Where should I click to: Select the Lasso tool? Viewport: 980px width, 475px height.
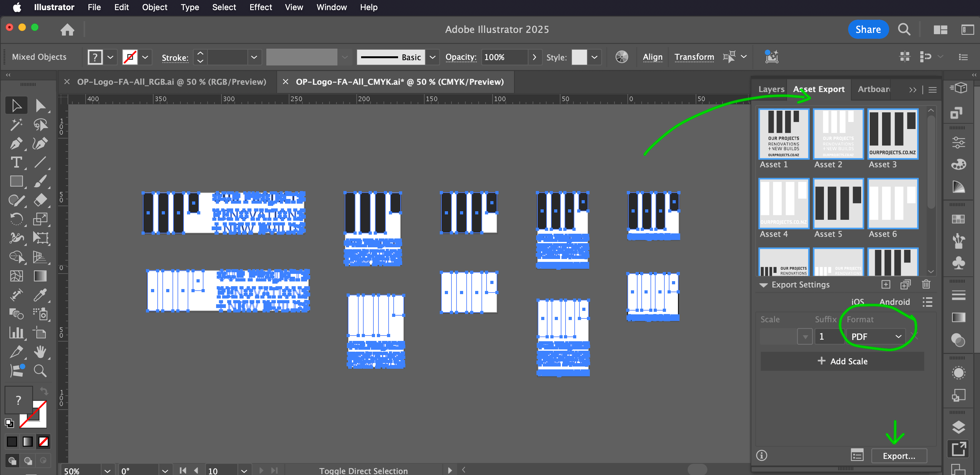click(40, 124)
